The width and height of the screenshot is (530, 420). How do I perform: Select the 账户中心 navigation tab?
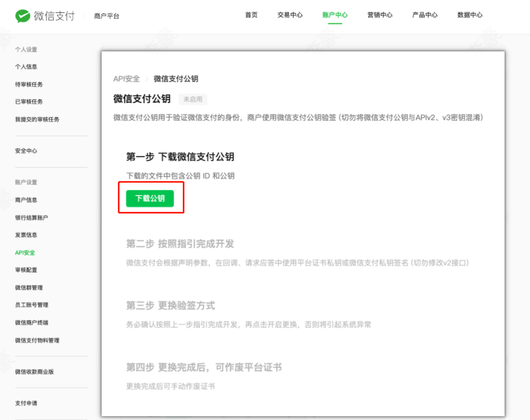[335, 15]
